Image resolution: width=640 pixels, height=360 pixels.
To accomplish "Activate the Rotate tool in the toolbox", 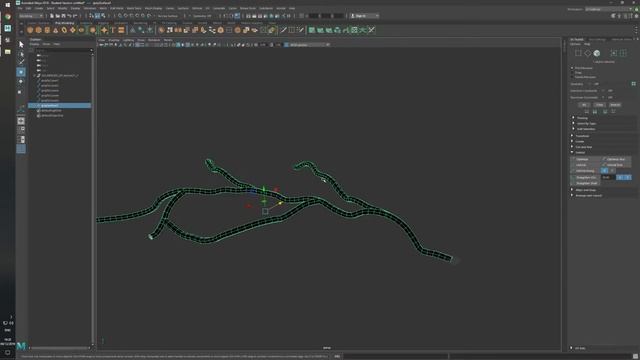I will point(21,82).
